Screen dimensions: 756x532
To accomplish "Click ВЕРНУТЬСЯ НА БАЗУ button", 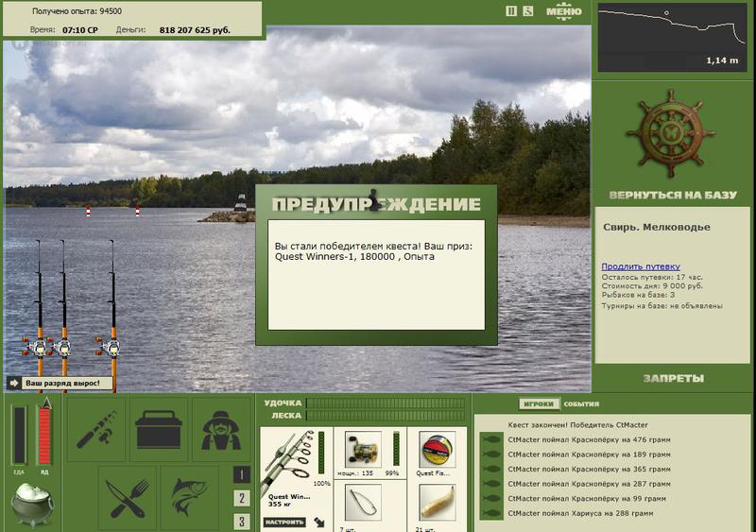I will click(x=673, y=195).
